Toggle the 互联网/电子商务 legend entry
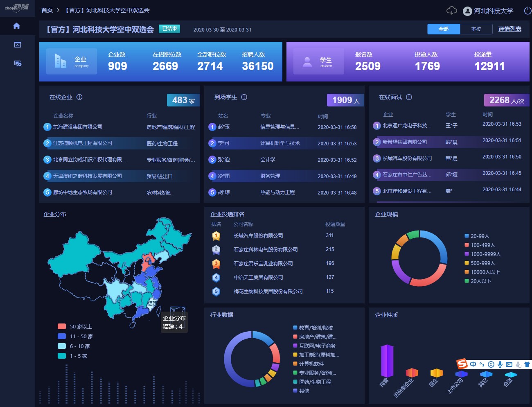532x407 pixels. click(314, 346)
